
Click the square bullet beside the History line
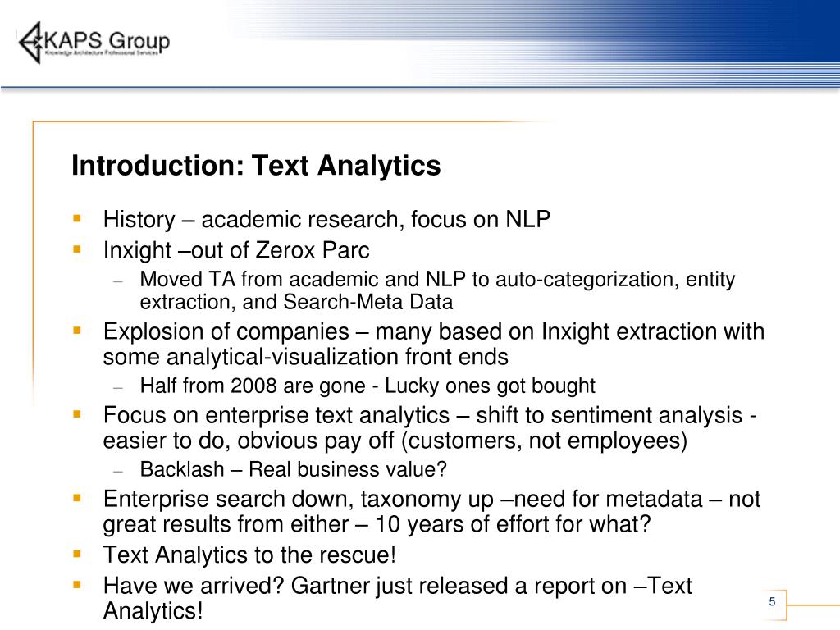[78, 219]
